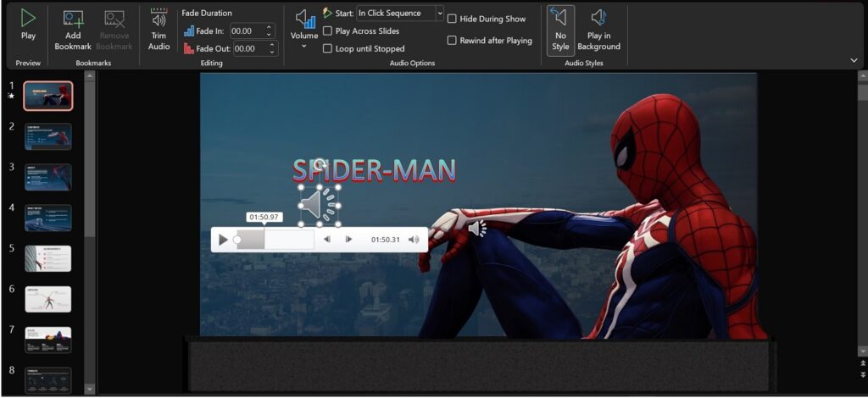The image size is (868, 398).
Task: Click the Fade Out duration field
Action: [250, 48]
